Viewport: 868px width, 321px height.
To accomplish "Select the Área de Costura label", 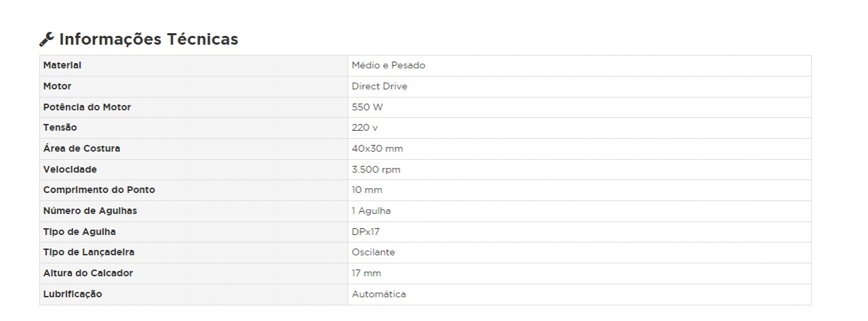I will point(82,148).
